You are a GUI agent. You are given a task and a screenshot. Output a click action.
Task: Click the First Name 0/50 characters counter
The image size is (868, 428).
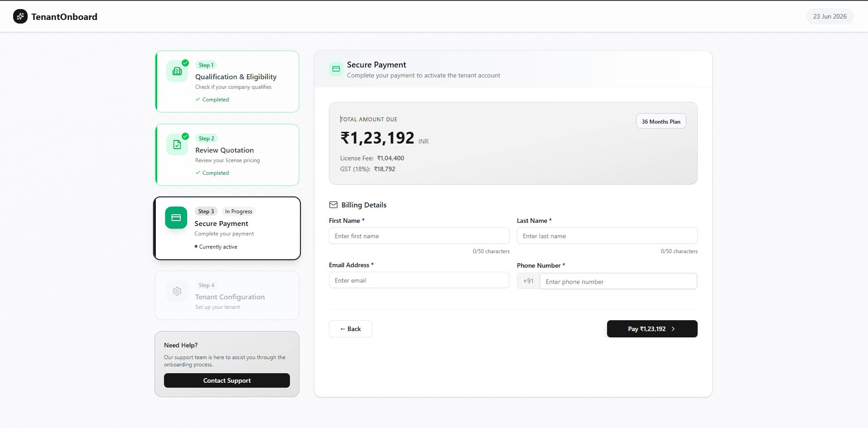[491, 251]
